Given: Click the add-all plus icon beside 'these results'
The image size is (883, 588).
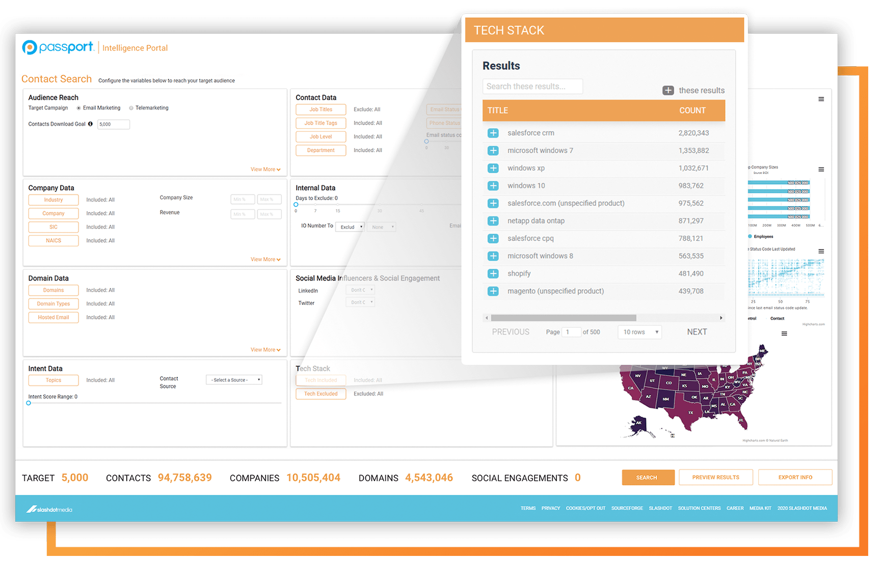Looking at the screenshot, I should pyautogui.click(x=668, y=90).
